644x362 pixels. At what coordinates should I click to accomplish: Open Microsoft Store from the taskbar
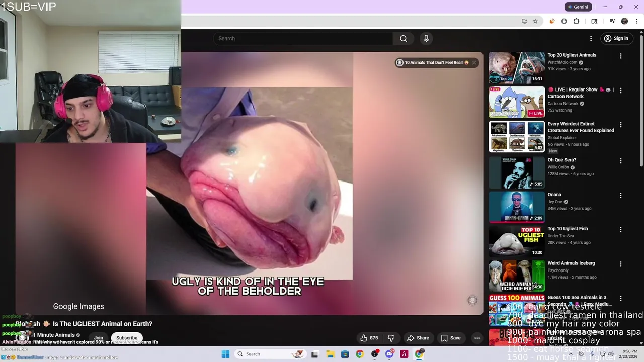(x=345, y=354)
